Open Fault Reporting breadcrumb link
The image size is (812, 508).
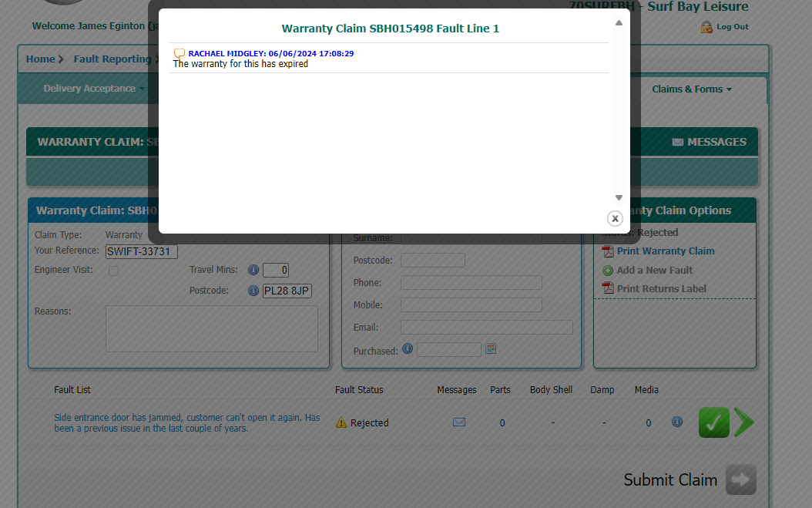tap(112, 59)
